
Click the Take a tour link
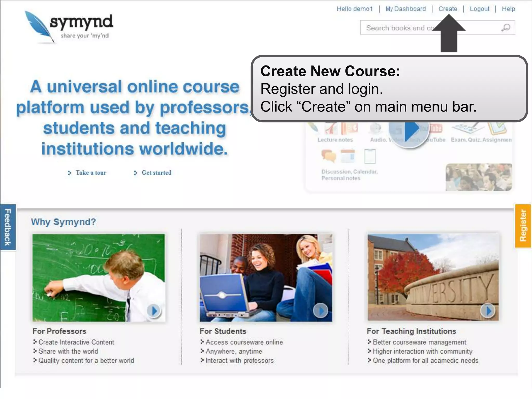(x=91, y=173)
